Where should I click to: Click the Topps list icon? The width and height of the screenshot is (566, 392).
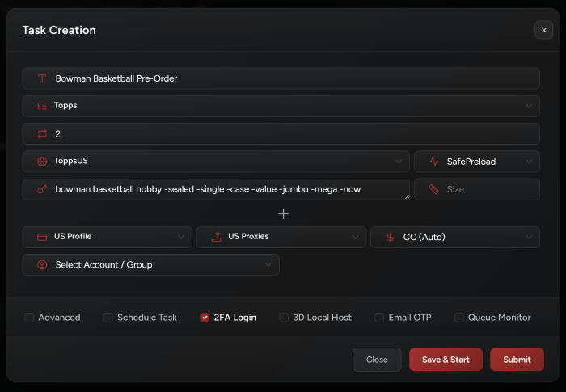tap(42, 106)
